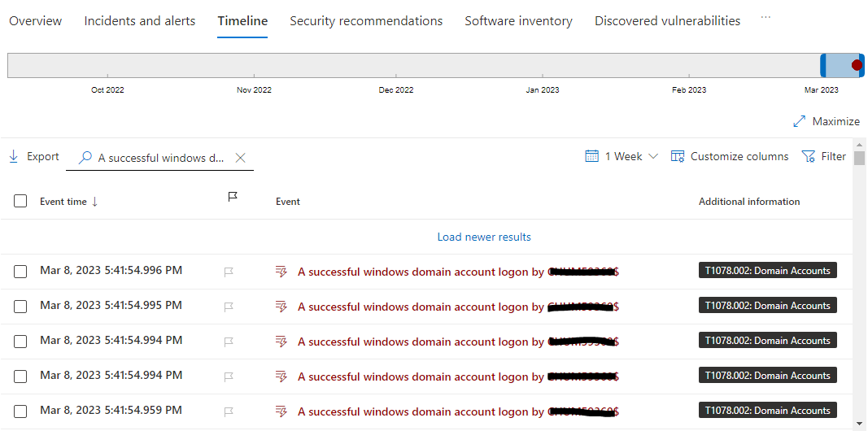
Task: Flag the 5:41:54.959 PM event
Action: coord(229,411)
